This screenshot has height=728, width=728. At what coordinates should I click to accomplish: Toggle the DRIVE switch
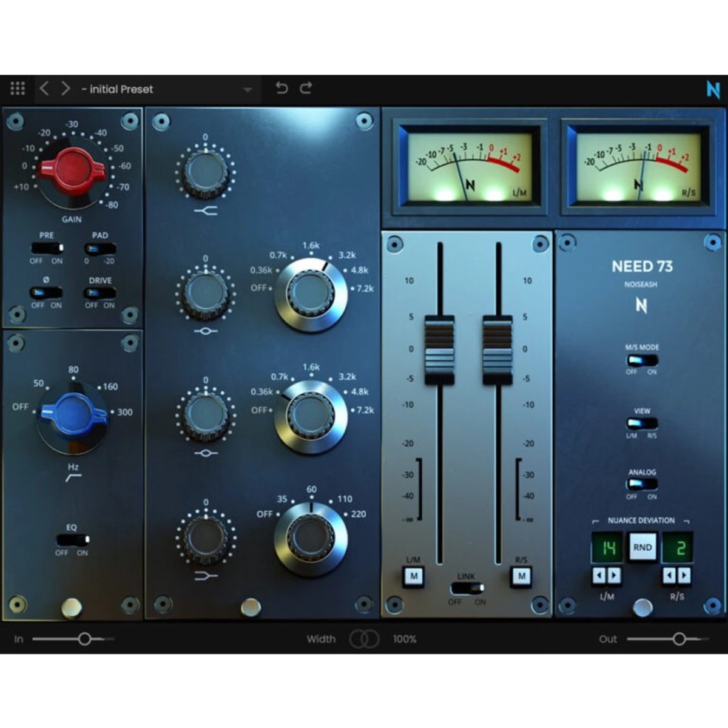click(100, 293)
